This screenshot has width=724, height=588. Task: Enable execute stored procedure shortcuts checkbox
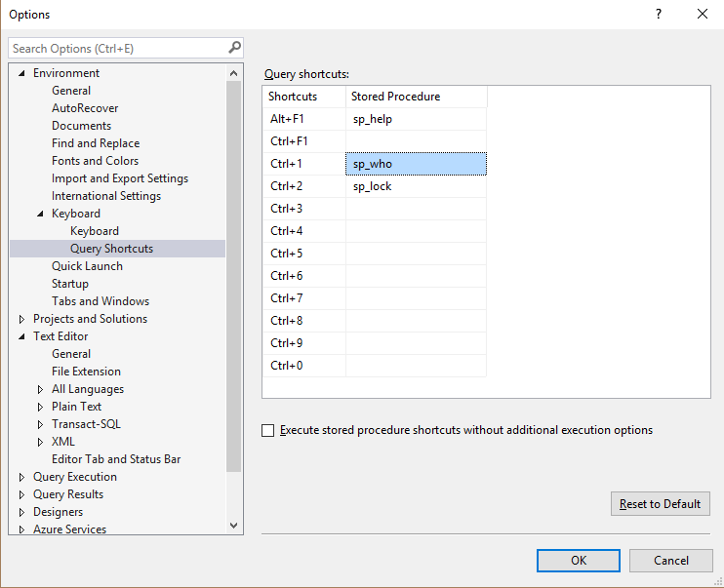click(268, 431)
